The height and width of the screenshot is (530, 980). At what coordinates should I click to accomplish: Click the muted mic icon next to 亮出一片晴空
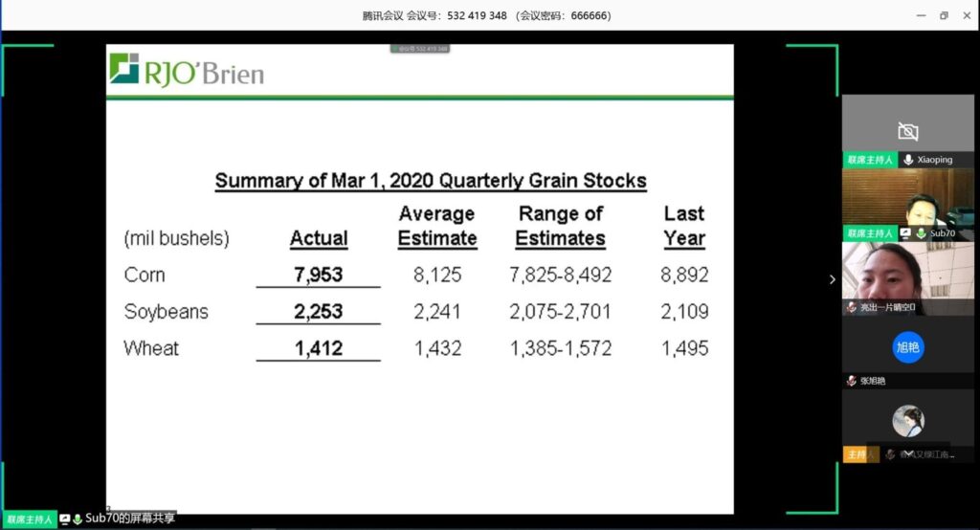click(x=851, y=307)
